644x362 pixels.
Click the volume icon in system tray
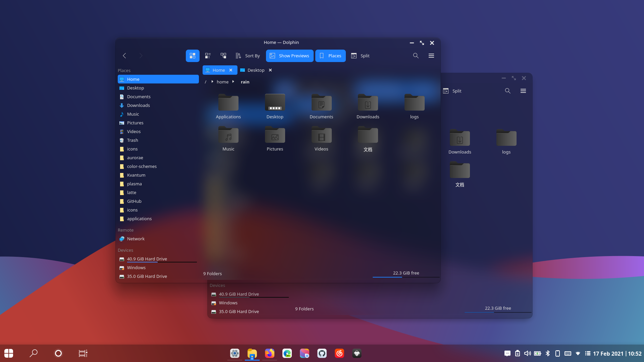[527, 353]
